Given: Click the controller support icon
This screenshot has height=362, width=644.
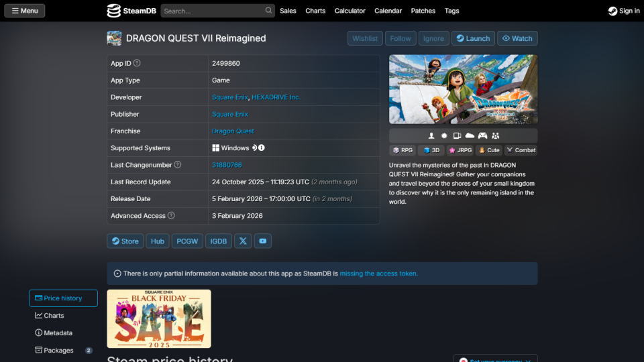Looking at the screenshot, I should coord(482,136).
